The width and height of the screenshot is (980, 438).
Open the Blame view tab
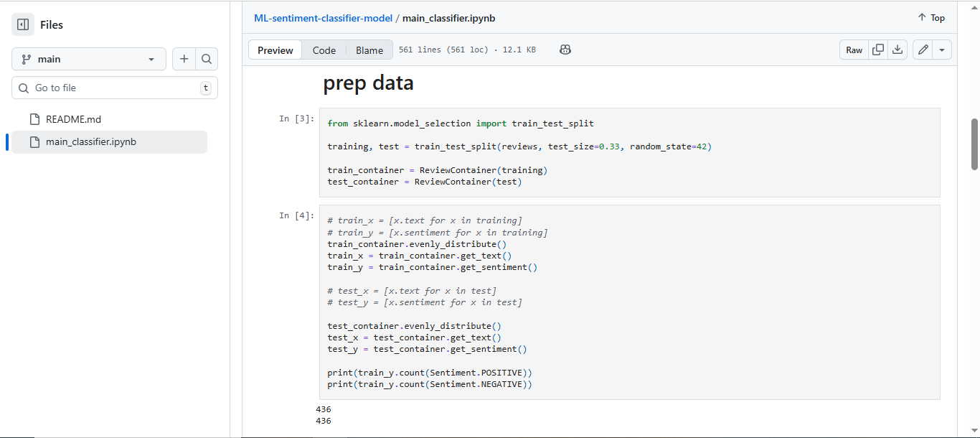[x=369, y=50]
